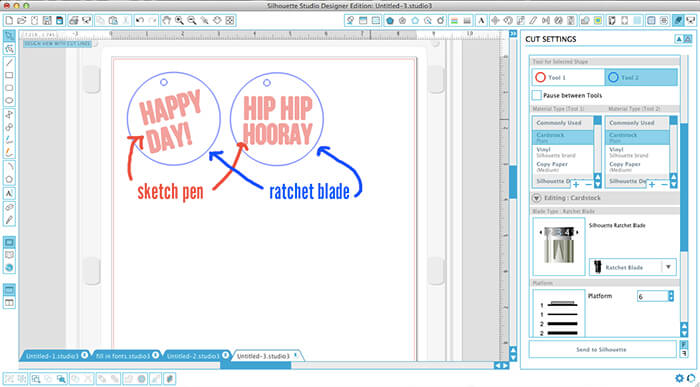The width and height of the screenshot is (700, 387).
Task: Remove material with Tool 2 minus button
Action: click(x=664, y=184)
